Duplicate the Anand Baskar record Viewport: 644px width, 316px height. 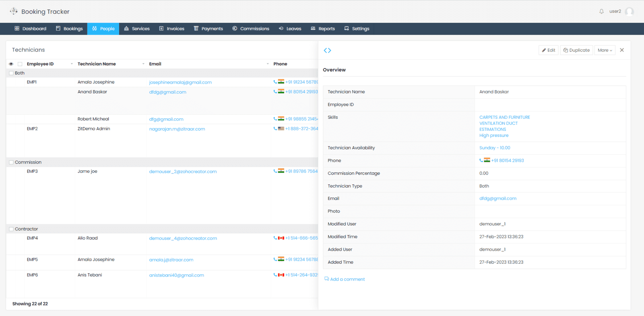pyautogui.click(x=576, y=50)
